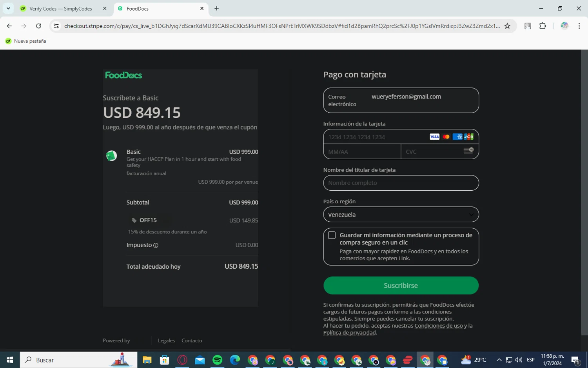Select the FoodDocs browser tab
588x368 pixels.
161,8
